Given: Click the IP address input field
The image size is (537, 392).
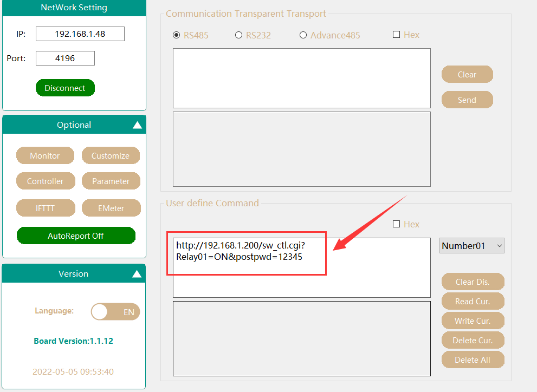Looking at the screenshot, I should point(80,34).
